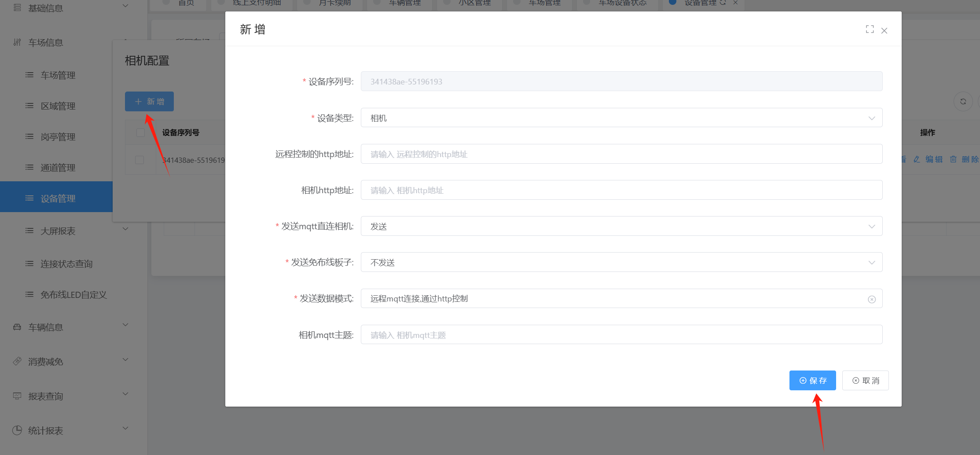Expand the 消费减免 sidebar menu
The image size is (980, 455).
click(125, 360)
